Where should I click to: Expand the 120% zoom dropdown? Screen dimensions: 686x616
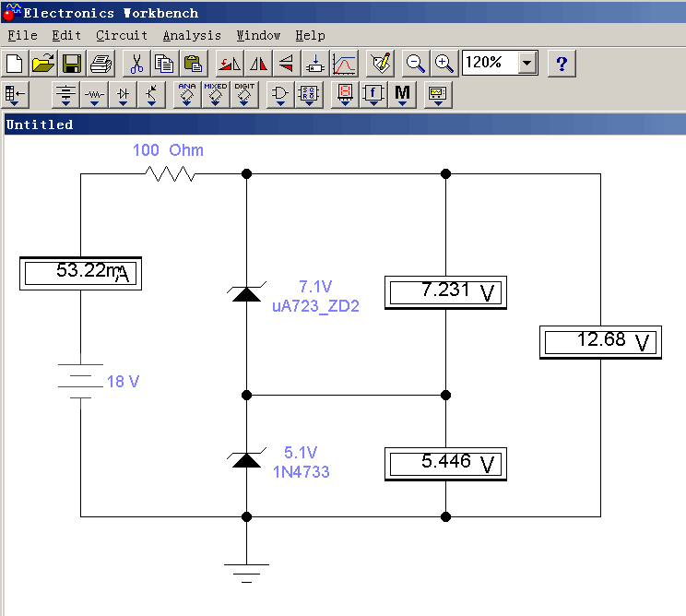tap(527, 64)
